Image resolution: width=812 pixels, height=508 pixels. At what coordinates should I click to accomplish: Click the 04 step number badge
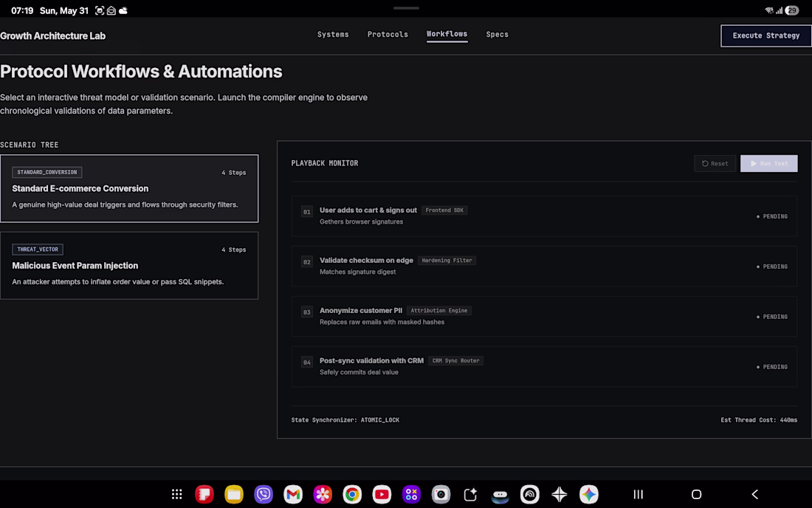click(307, 363)
